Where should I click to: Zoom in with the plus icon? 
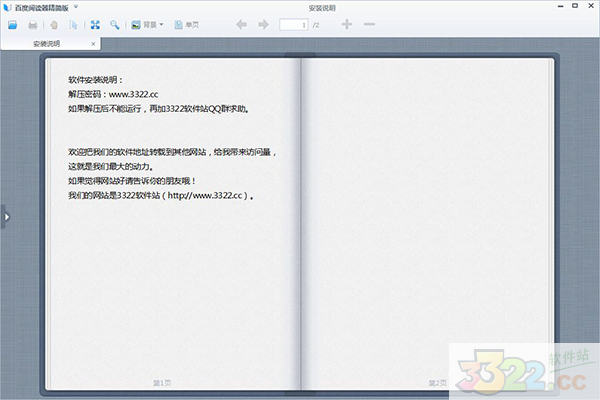pyautogui.click(x=347, y=23)
